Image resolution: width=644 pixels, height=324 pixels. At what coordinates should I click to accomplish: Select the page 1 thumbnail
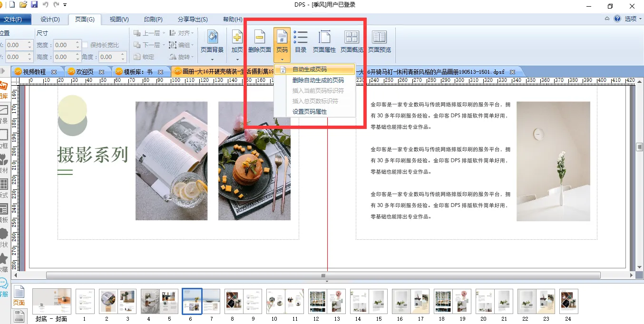[x=85, y=301]
